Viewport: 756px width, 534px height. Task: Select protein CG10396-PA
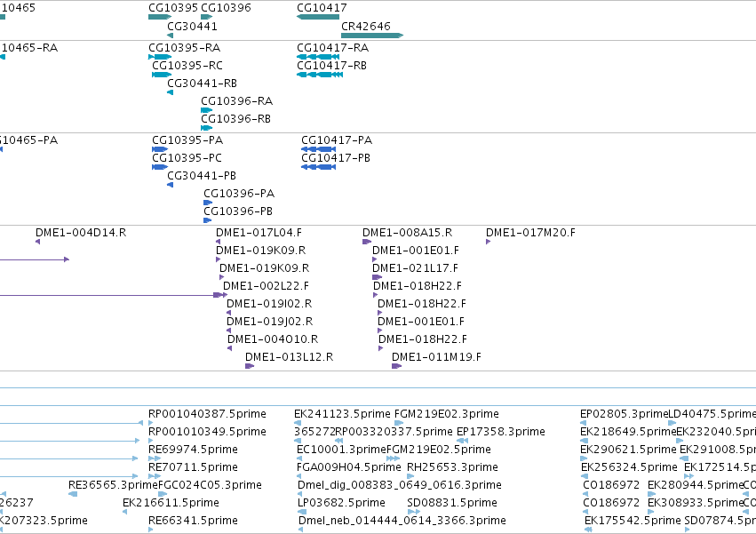[x=239, y=194]
